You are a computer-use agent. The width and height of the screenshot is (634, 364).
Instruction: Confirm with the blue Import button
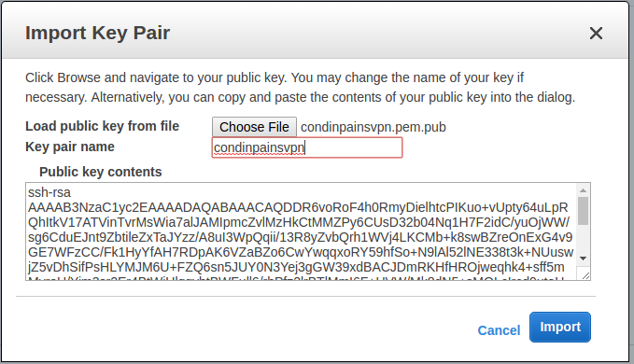(x=560, y=327)
